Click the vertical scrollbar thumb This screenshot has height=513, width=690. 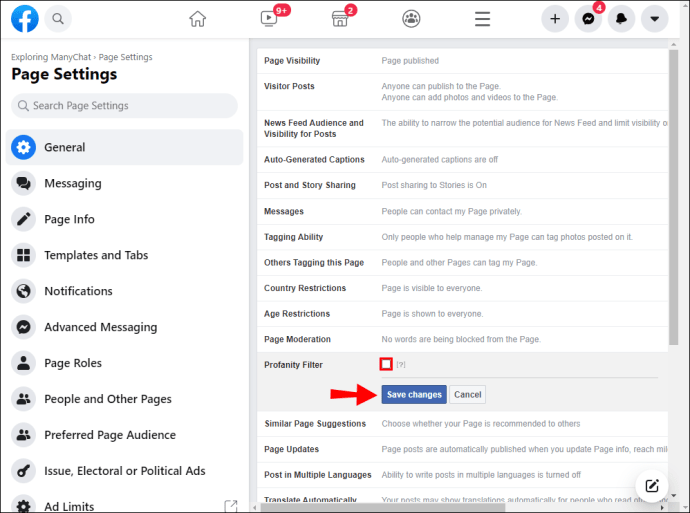click(673, 197)
